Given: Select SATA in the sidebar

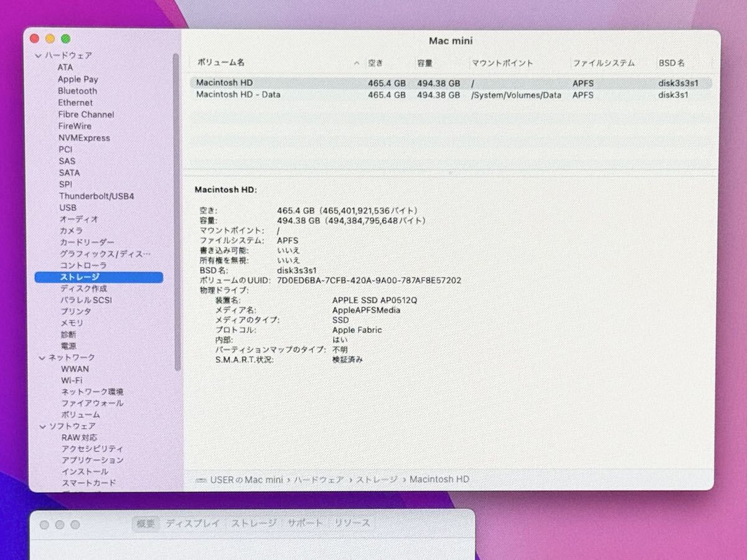Looking at the screenshot, I should pos(70,172).
